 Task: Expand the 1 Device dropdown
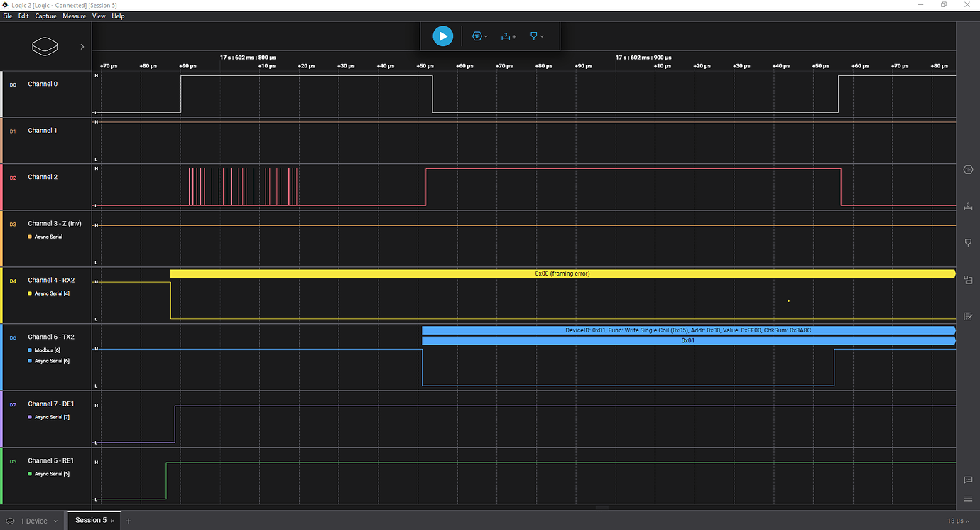point(33,521)
